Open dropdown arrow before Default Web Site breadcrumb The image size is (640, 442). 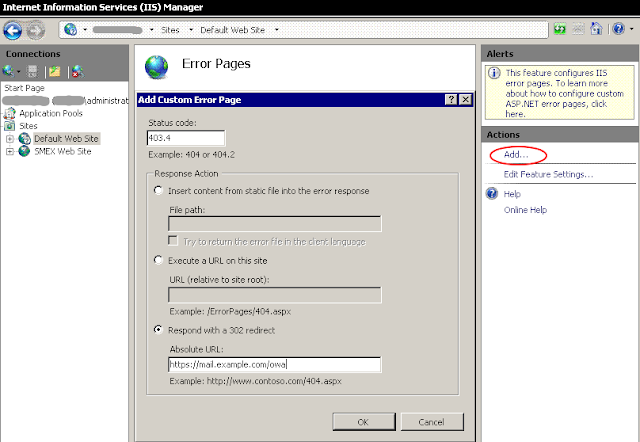[x=191, y=30]
